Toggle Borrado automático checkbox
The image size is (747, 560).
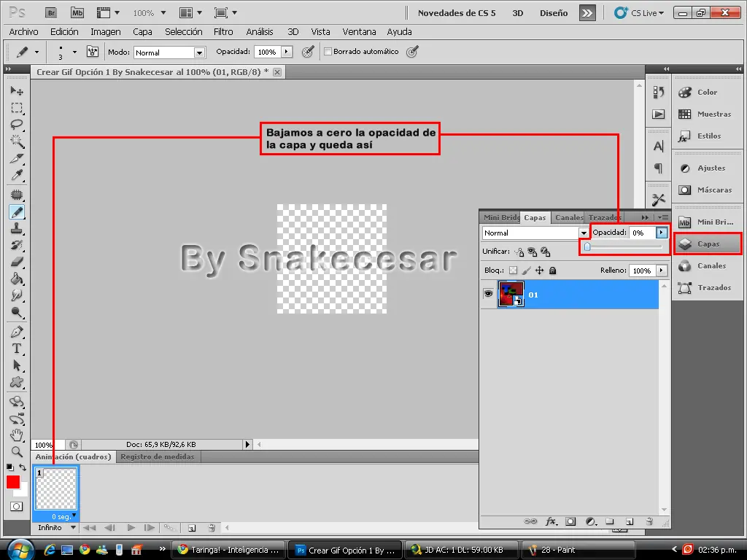(328, 52)
